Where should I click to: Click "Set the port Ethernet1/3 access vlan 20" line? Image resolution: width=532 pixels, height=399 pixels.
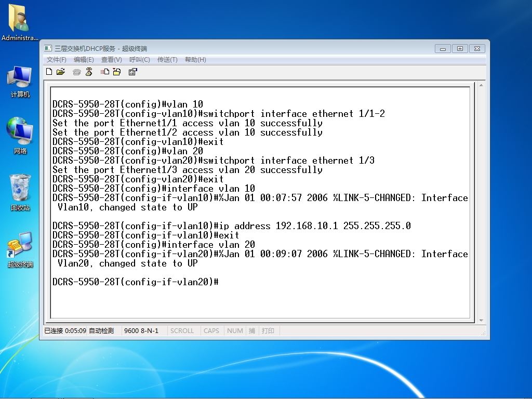click(x=187, y=170)
